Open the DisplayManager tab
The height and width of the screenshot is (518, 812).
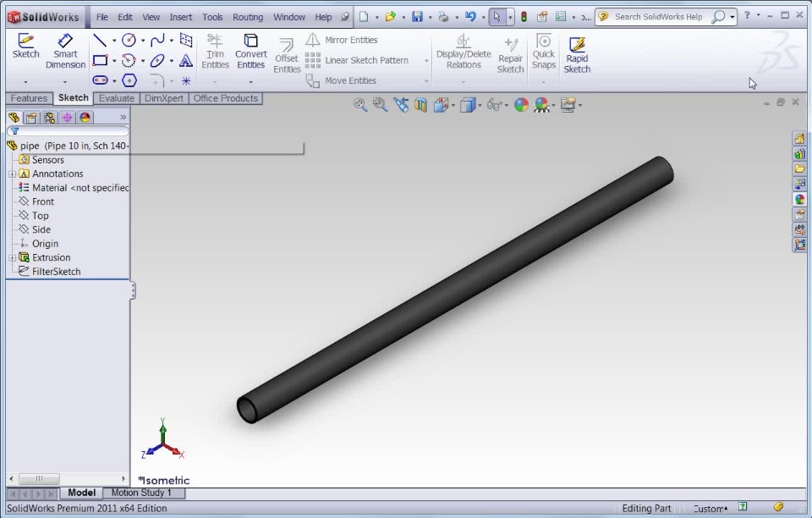pos(85,118)
